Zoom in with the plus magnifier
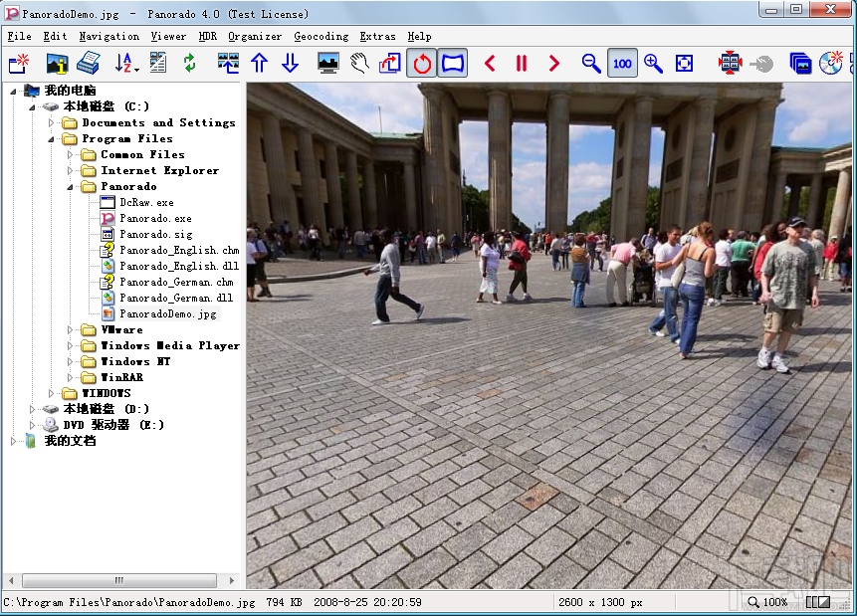Viewport: 857px width, 616px height. pos(653,64)
